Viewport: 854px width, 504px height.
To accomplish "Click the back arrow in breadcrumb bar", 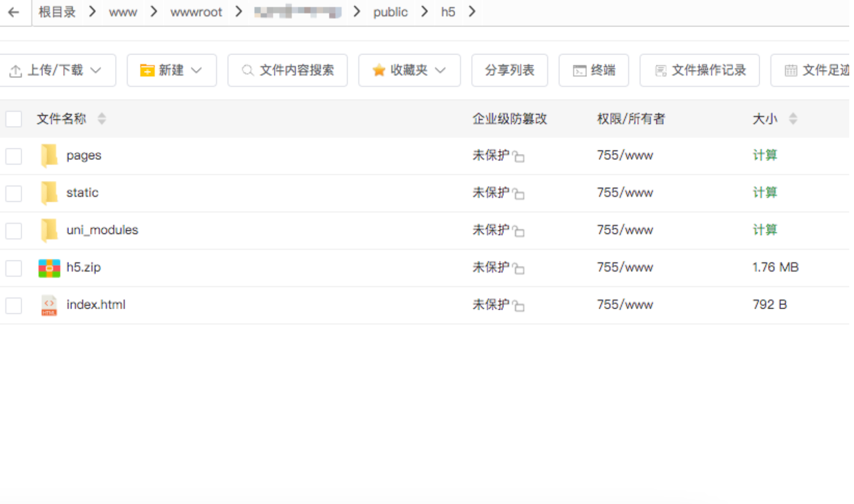I will (x=14, y=12).
